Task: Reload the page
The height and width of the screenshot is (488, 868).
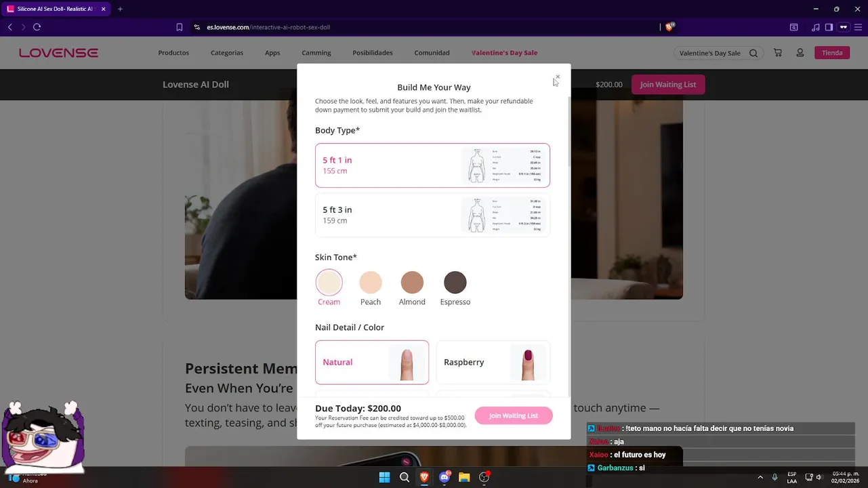Action: (x=37, y=27)
